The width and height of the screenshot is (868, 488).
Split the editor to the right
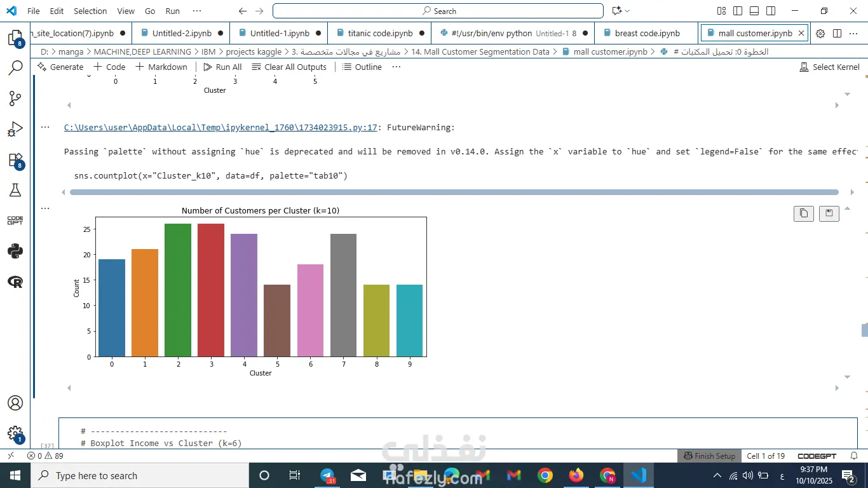[x=837, y=33]
